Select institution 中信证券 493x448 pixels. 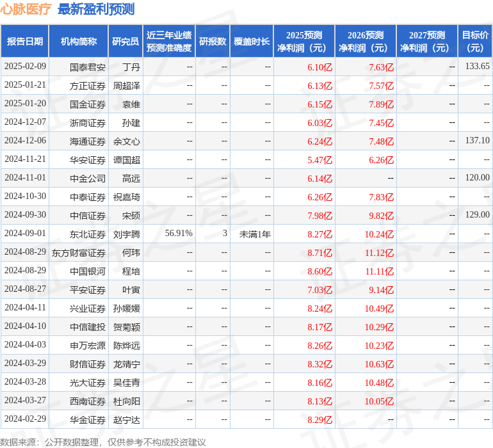click(x=88, y=216)
